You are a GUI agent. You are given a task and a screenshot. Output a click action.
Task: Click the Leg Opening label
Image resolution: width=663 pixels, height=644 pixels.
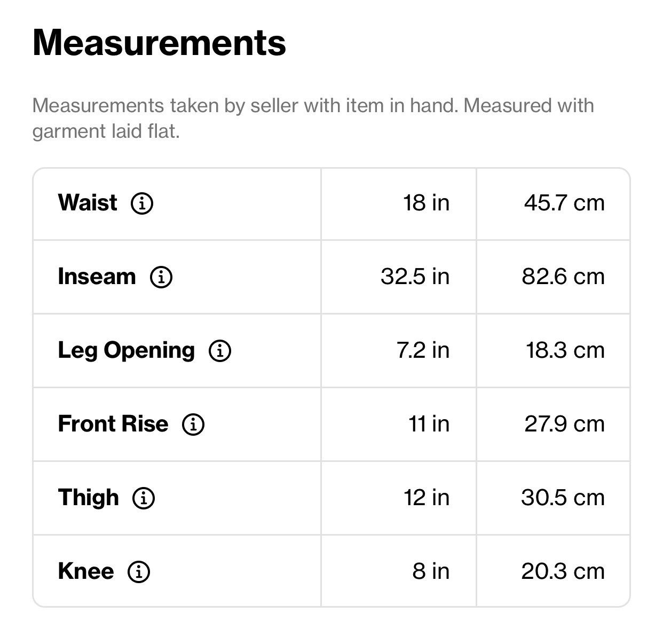pyautogui.click(x=127, y=351)
